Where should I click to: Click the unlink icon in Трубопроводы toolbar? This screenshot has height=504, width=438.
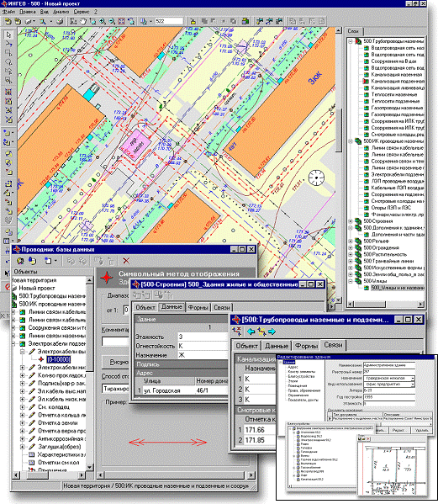point(237,332)
